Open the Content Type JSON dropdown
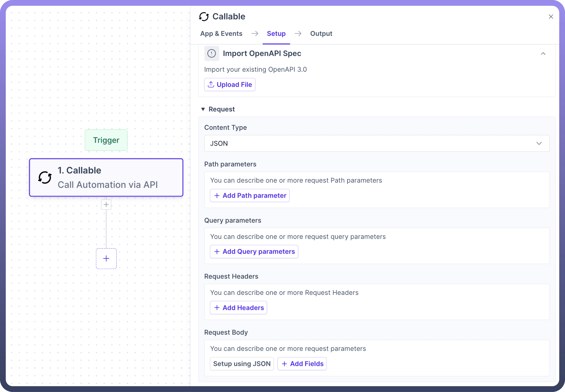Screen dimensions: 565x392 click(x=377, y=143)
